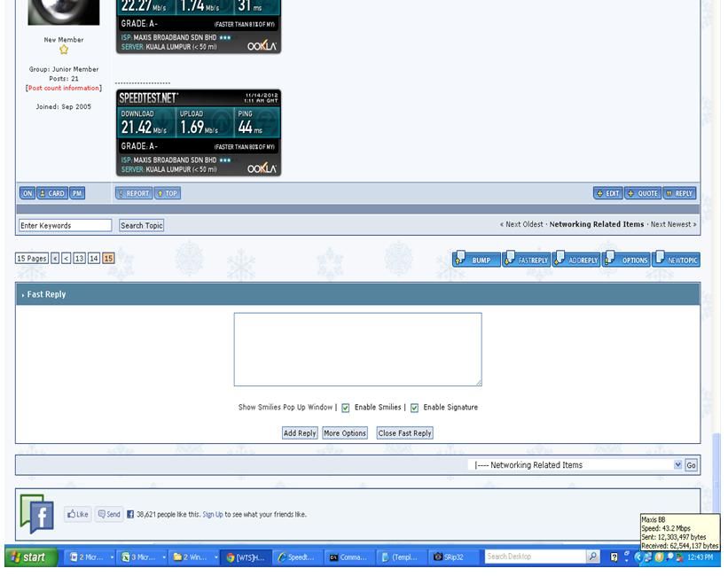Viewport: 728px width, 576px height.
Task: Click the QUOTE post button
Action: click(643, 193)
